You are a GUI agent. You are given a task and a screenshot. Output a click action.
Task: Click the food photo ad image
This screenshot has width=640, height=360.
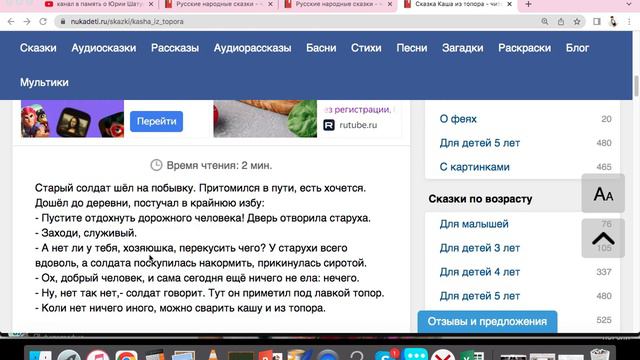coord(265,119)
